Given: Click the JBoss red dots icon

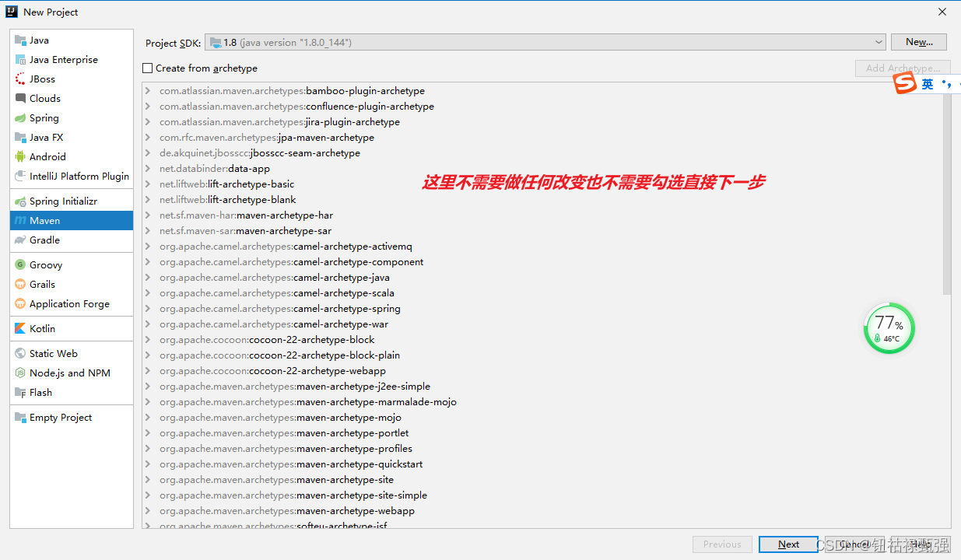Looking at the screenshot, I should point(21,79).
